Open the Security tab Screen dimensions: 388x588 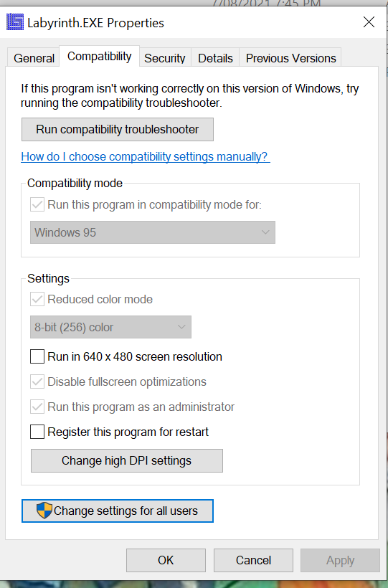coord(165,58)
